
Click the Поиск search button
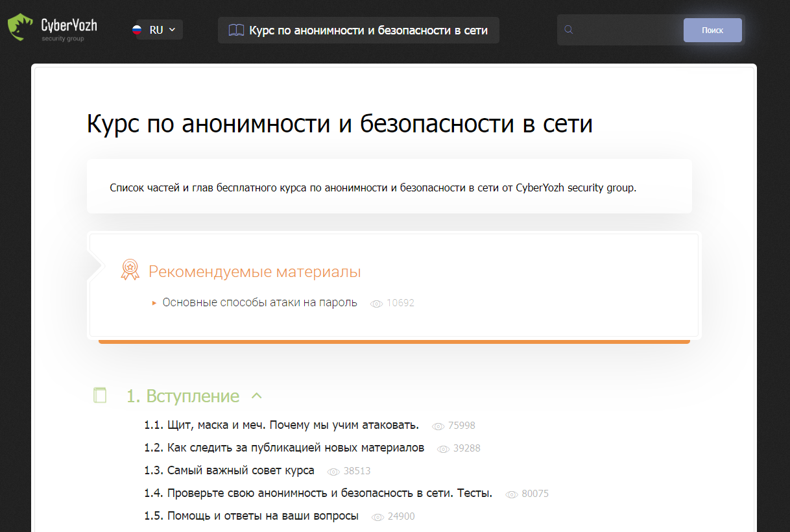click(712, 30)
